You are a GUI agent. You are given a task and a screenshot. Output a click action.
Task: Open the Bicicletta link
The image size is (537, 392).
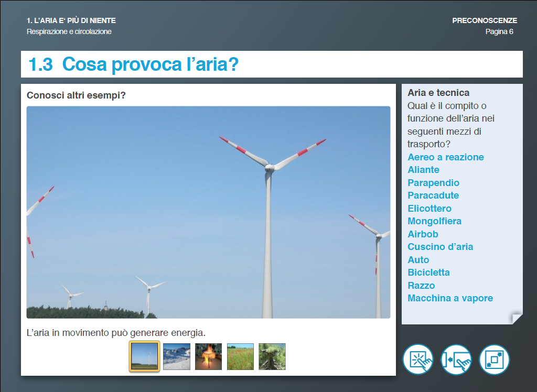[x=428, y=273]
